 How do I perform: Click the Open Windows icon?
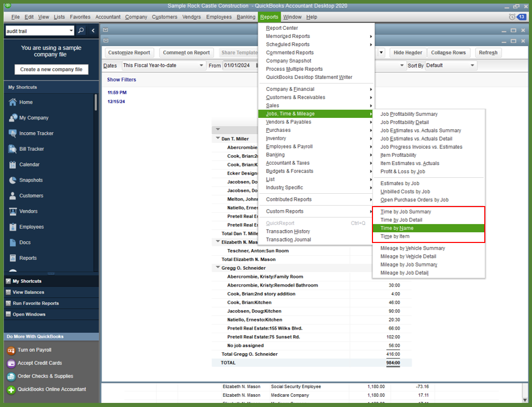click(x=8, y=314)
